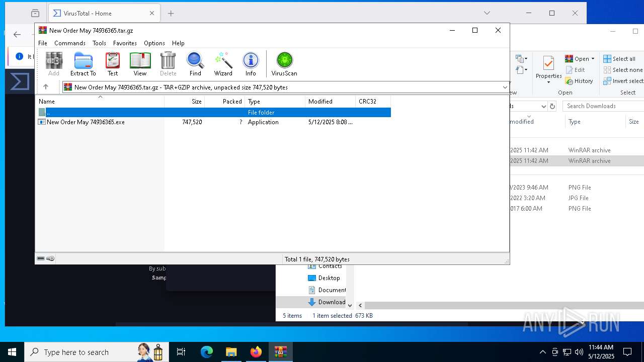Screen dimensions: 644x362
Task: Click Invert selection in Explorer ribbon
Action: coord(623,81)
